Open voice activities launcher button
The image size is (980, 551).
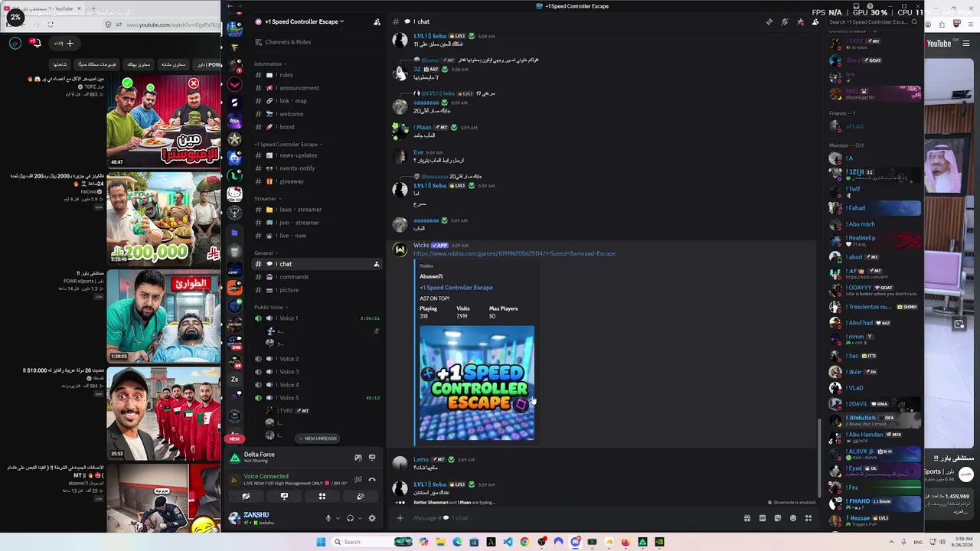pos(322,496)
